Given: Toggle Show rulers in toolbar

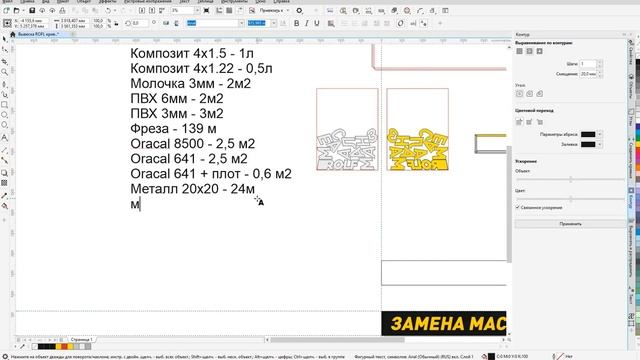Looking at the screenshot, I should pyautogui.click(x=219, y=10).
